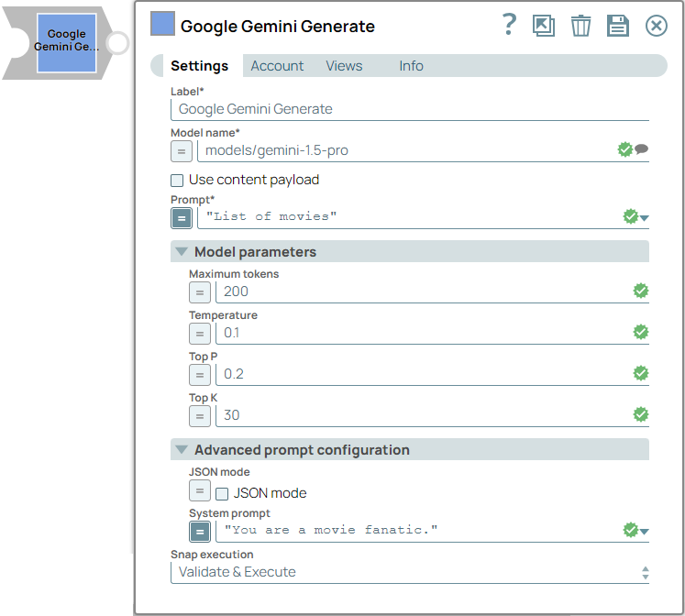Screen dimensions: 685x616
Task: Open the Views tab
Action: click(344, 66)
